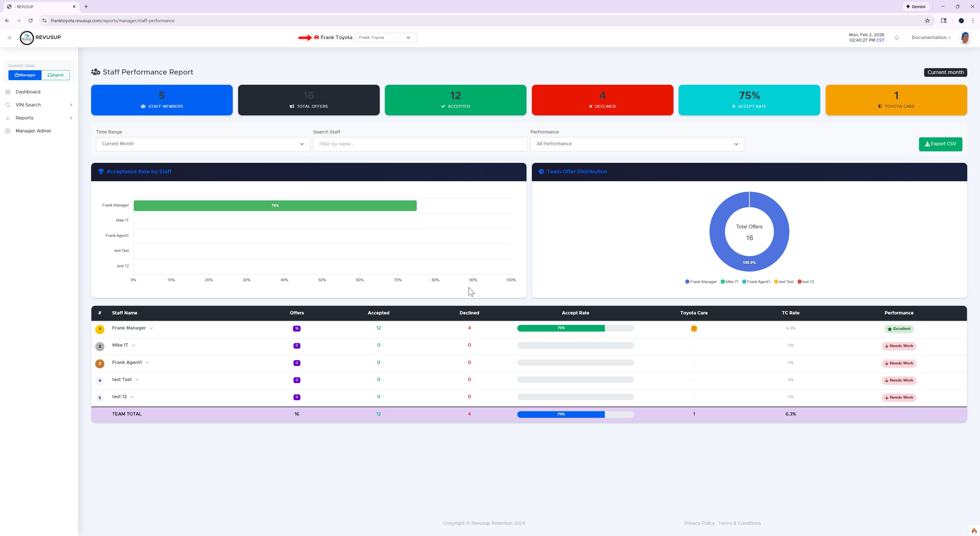Open the All Performance dropdown
Viewport: 980px width, 536px height.
click(637, 144)
